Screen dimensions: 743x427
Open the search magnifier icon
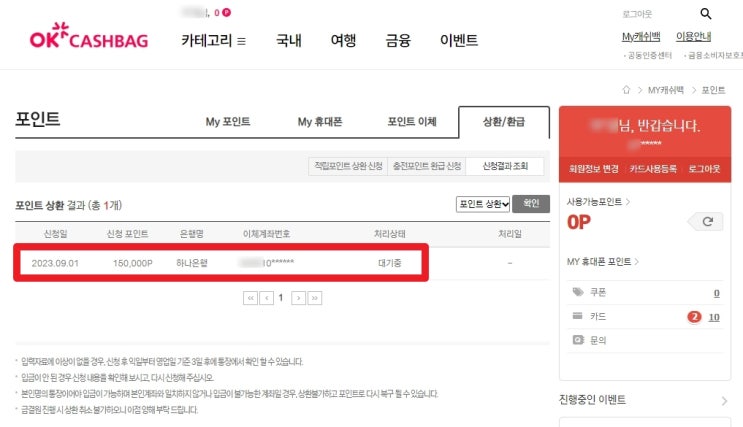pyautogui.click(x=706, y=14)
